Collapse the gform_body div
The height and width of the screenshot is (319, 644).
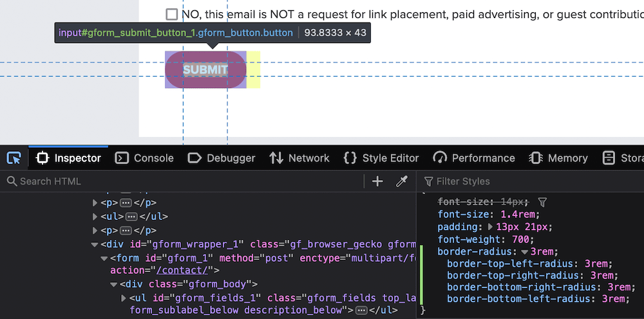point(114,284)
